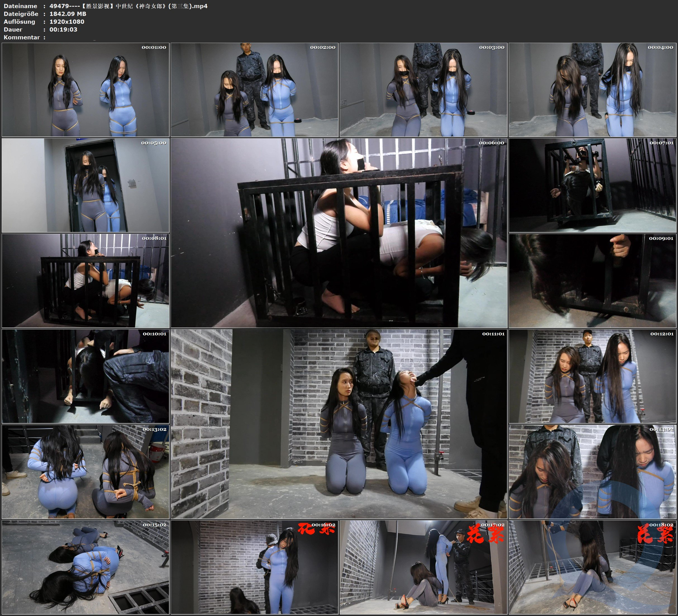Click the large 00:11:01 frame
This screenshot has width=678, height=616.
(339, 424)
